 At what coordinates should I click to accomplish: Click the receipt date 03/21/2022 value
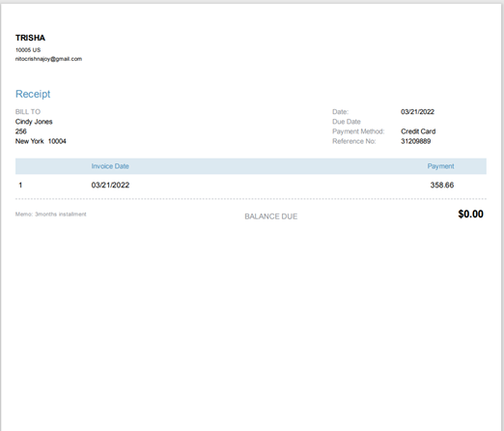tap(417, 112)
